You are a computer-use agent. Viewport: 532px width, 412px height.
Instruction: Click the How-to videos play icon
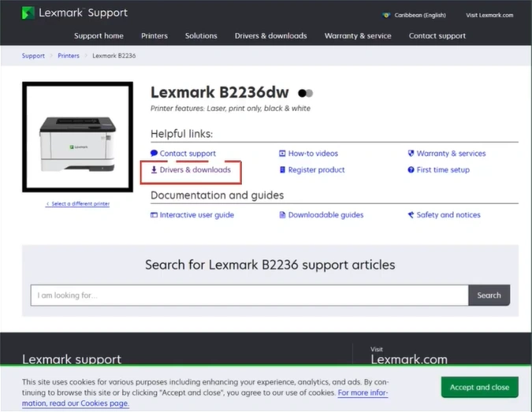coord(282,154)
